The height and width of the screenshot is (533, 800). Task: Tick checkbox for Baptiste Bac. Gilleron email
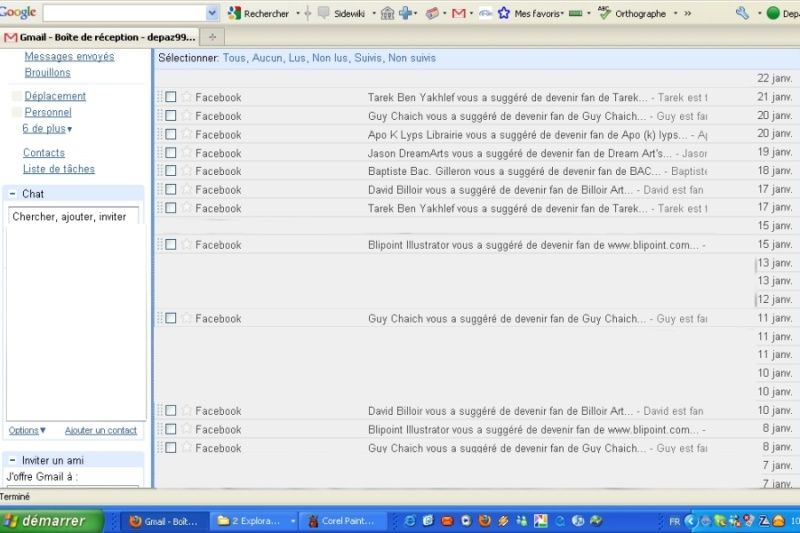[170, 171]
